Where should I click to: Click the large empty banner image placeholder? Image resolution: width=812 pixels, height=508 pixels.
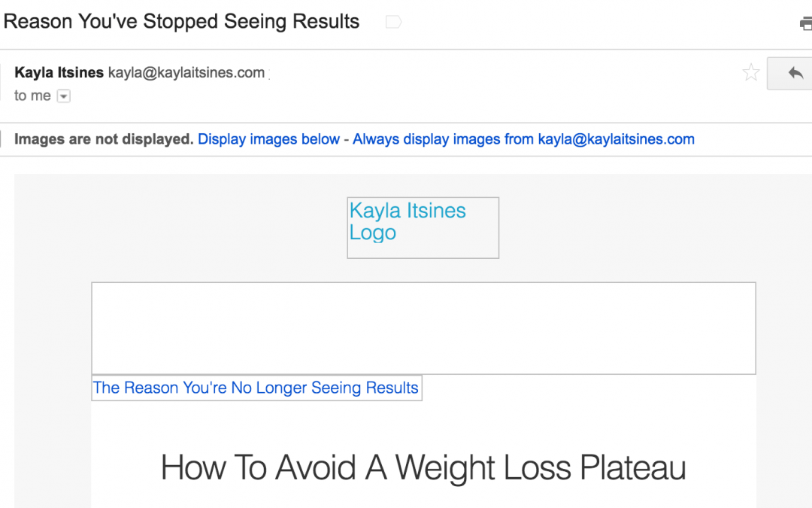423,328
